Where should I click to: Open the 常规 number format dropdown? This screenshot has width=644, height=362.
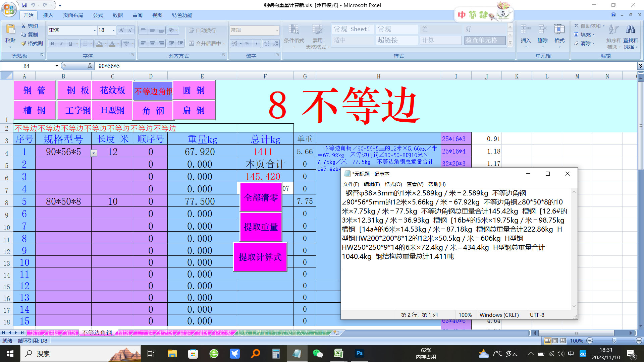[277, 30]
